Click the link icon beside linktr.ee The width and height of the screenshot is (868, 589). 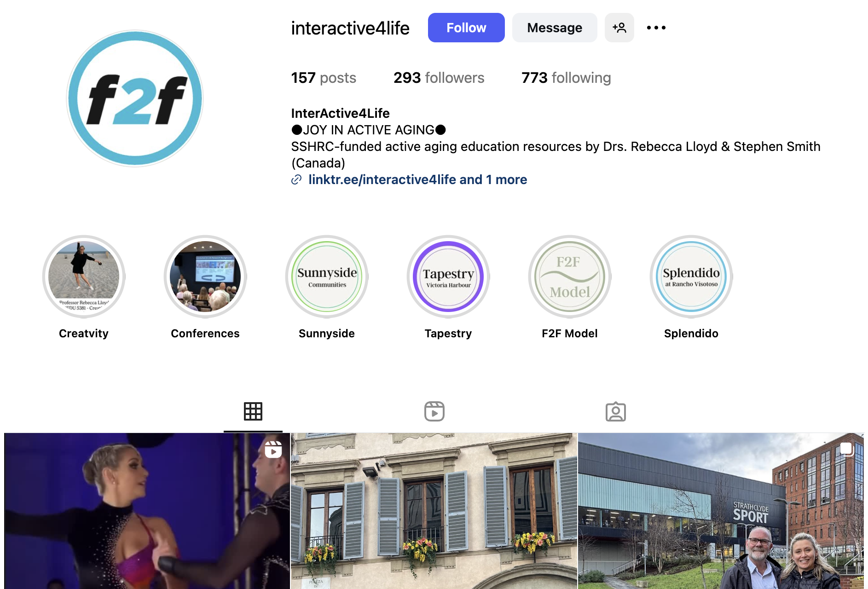click(296, 179)
